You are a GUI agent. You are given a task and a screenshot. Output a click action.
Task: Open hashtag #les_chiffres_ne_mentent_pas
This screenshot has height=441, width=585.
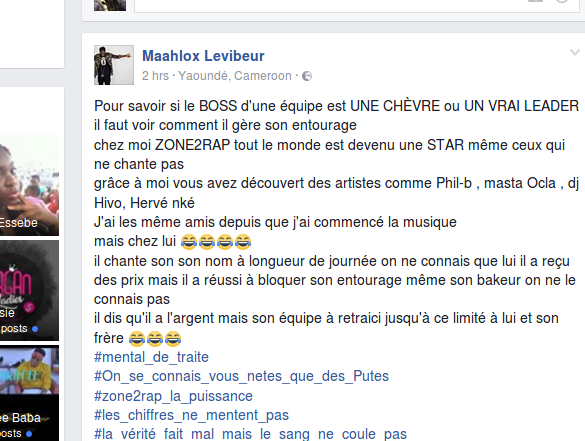[191, 415]
